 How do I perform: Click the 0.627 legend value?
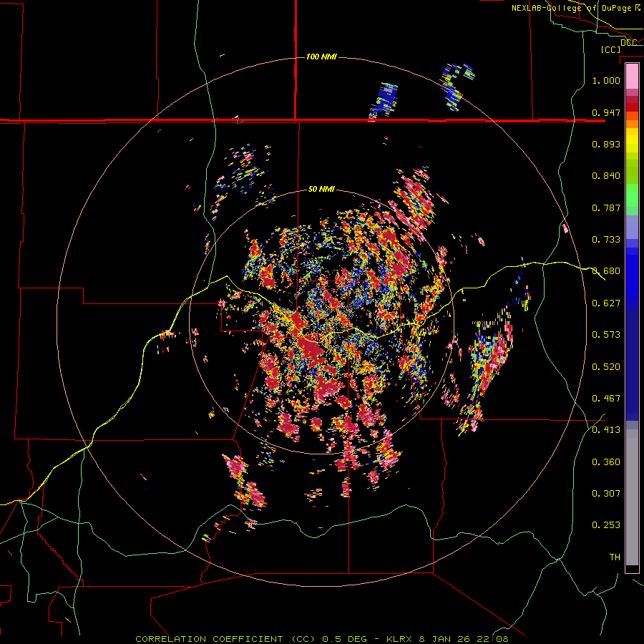(x=606, y=303)
